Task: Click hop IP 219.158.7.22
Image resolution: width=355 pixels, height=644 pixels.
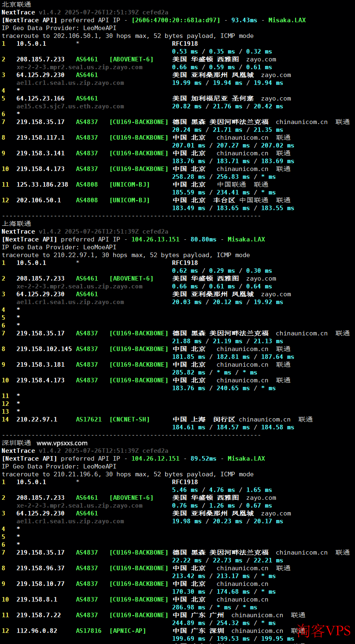Action: click(39, 615)
